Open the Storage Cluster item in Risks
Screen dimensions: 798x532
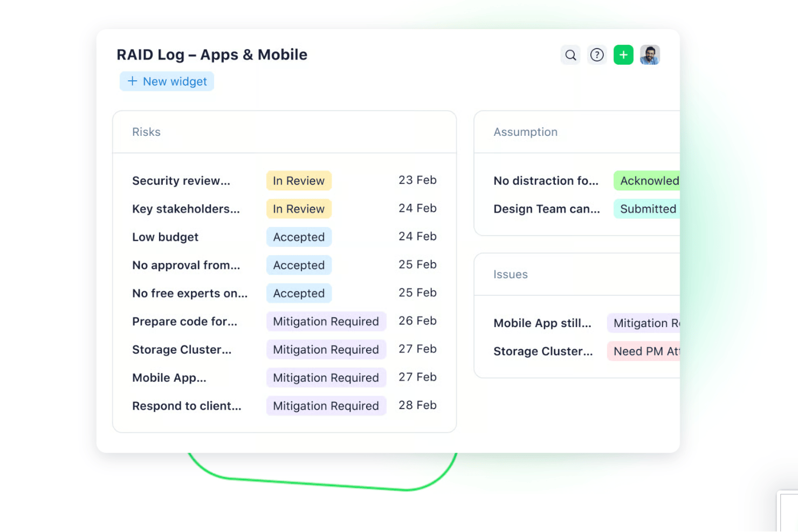point(182,349)
